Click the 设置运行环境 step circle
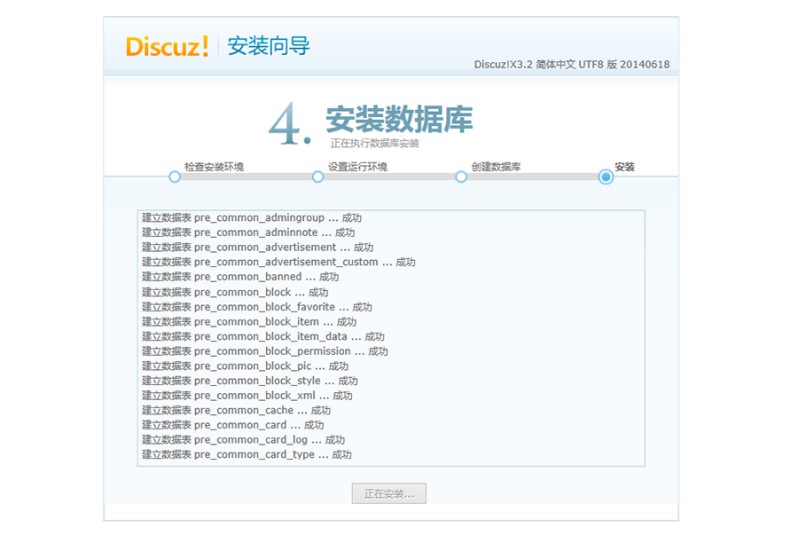The width and height of the screenshot is (798, 535). point(318,177)
